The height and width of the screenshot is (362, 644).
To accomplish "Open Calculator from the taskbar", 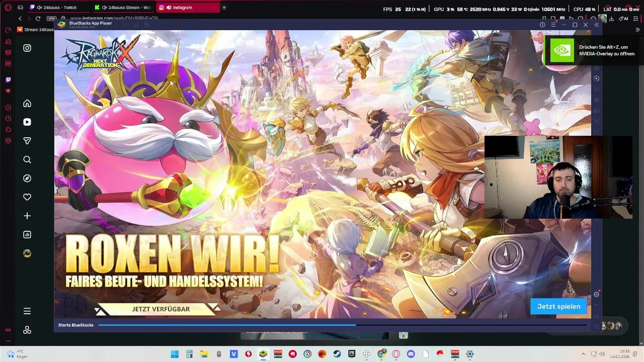I will [x=189, y=354].
